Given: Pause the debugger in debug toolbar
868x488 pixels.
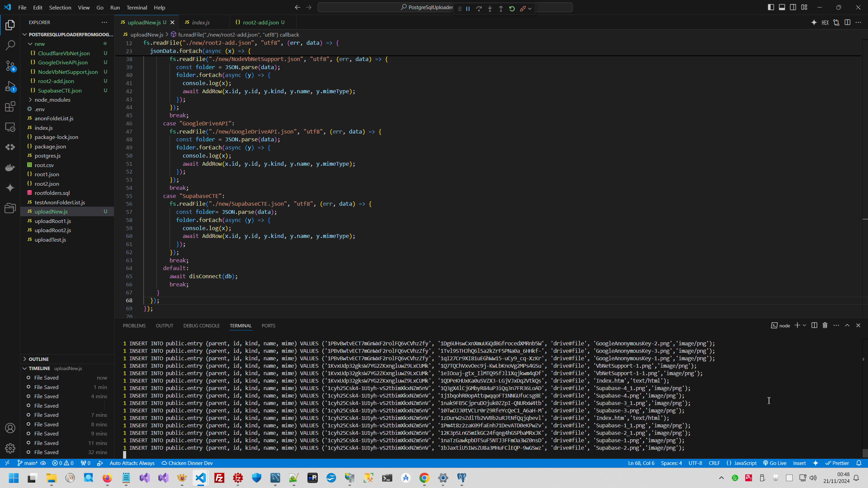Looking at the screenshot, I should pos(468,9).
